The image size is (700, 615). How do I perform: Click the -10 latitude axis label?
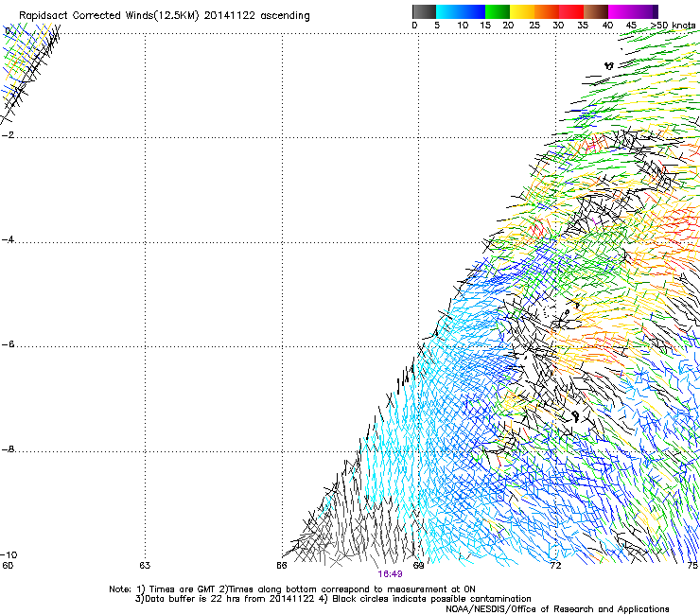(9, 554)
